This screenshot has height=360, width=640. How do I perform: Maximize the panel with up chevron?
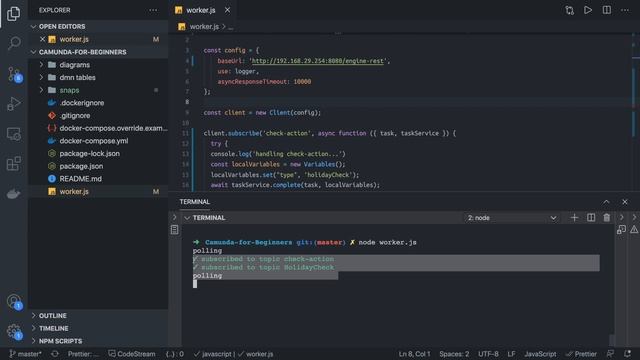(606, 202)
